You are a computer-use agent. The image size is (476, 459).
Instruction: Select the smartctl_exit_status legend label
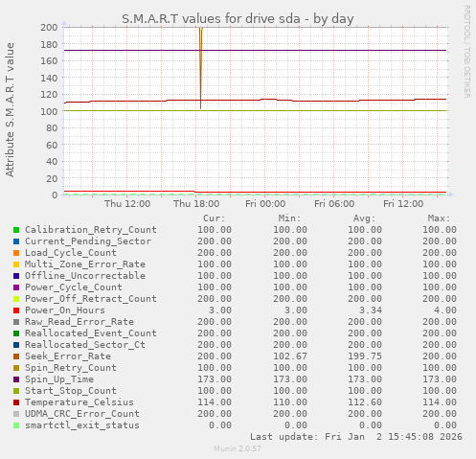click(82, 425)
